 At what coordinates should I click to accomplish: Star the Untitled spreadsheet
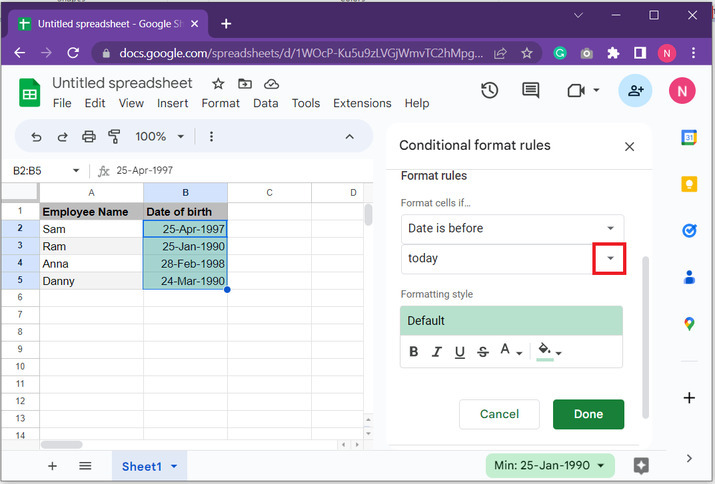point(218,84)
